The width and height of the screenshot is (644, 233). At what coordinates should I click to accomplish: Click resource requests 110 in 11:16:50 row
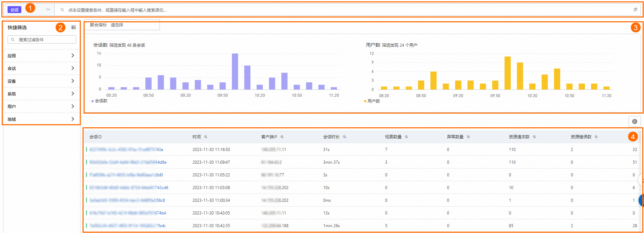tap(512, 150)
